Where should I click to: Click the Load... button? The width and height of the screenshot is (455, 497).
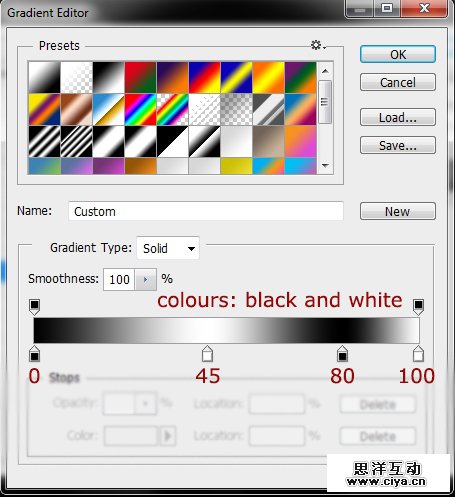click(398, 117)
